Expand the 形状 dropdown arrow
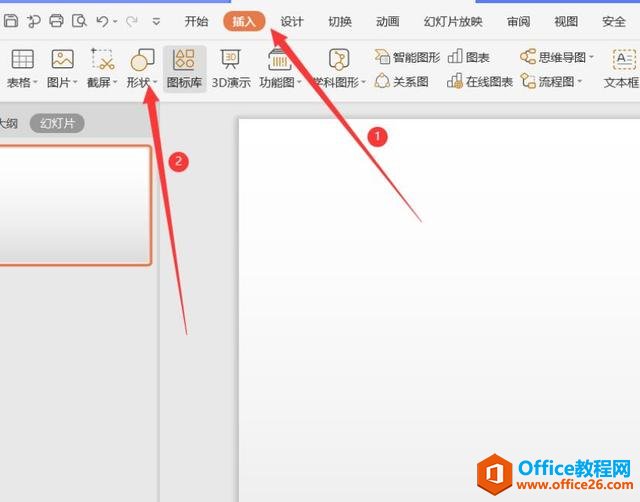Image resolution: width=640 pixels, height=502 pixels. point(155,82)
